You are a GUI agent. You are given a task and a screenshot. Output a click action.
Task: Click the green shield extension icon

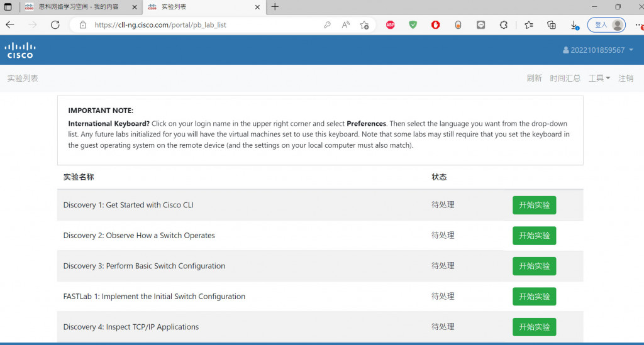tap(413, 25)
